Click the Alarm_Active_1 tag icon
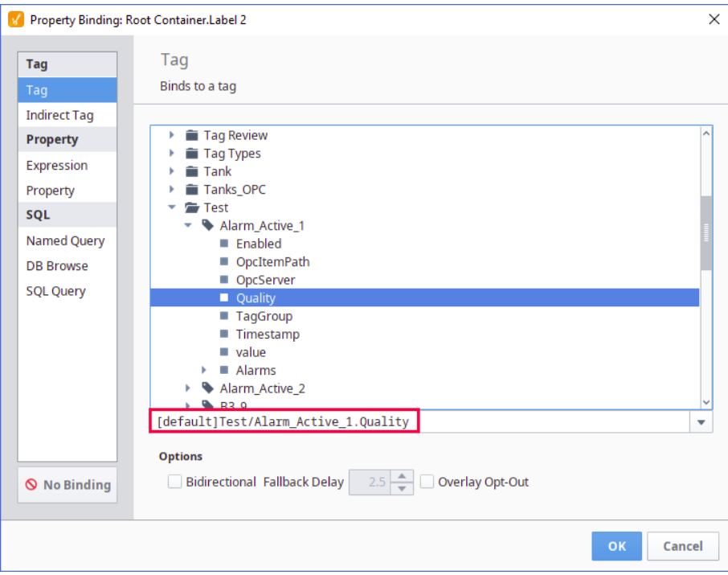This screenshot has width=728, height=575. (208, 226)
